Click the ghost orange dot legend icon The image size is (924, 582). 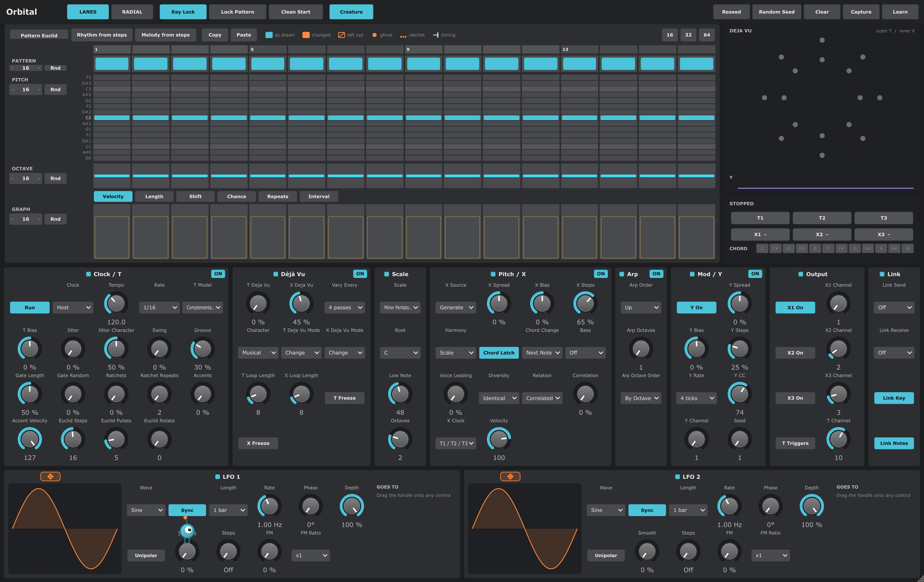[374, 35]
